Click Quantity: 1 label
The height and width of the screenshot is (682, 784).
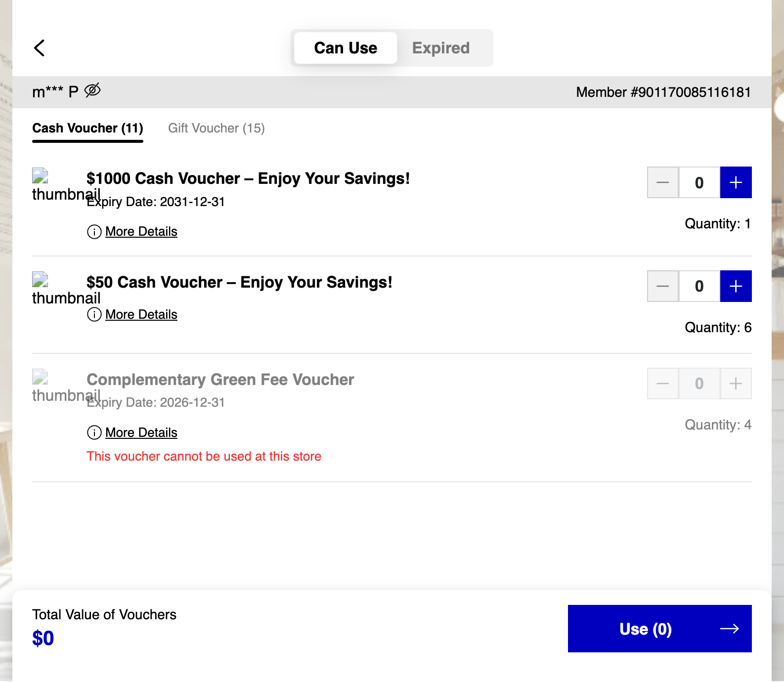pyautogui.click(x=718, y=223)
